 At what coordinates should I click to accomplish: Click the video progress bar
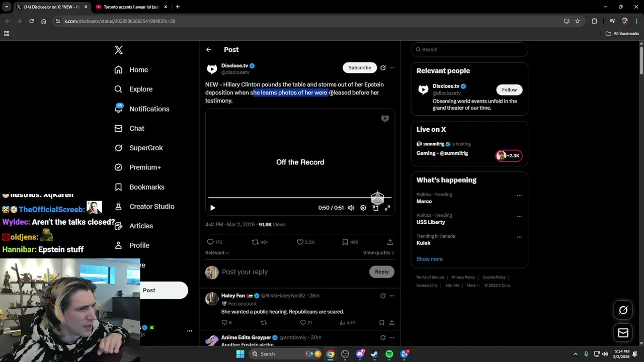[300, 198]
